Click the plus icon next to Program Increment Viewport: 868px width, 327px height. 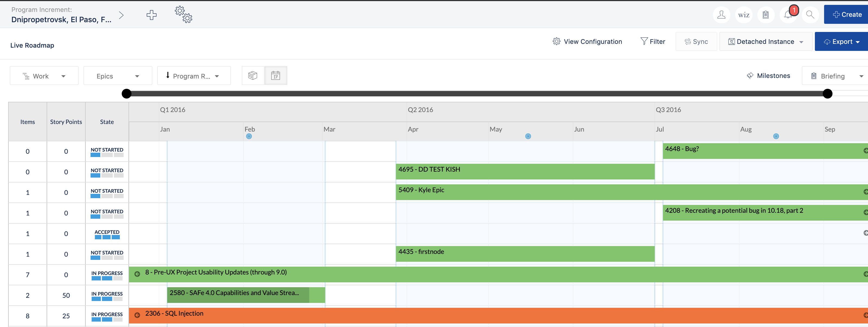tap(151, 15)
